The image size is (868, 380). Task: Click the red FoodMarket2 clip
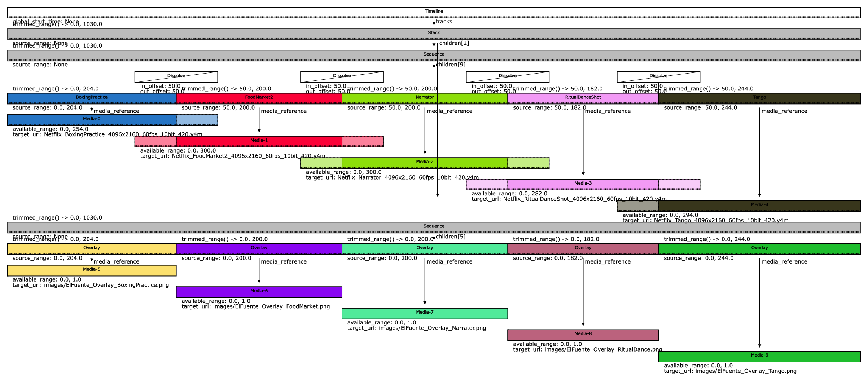click(x=259, y=98)
